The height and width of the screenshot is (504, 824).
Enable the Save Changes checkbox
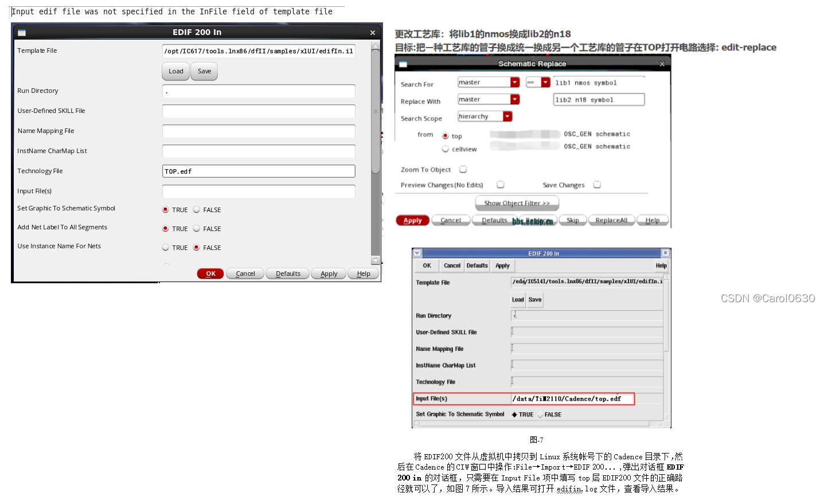(597, 185)
